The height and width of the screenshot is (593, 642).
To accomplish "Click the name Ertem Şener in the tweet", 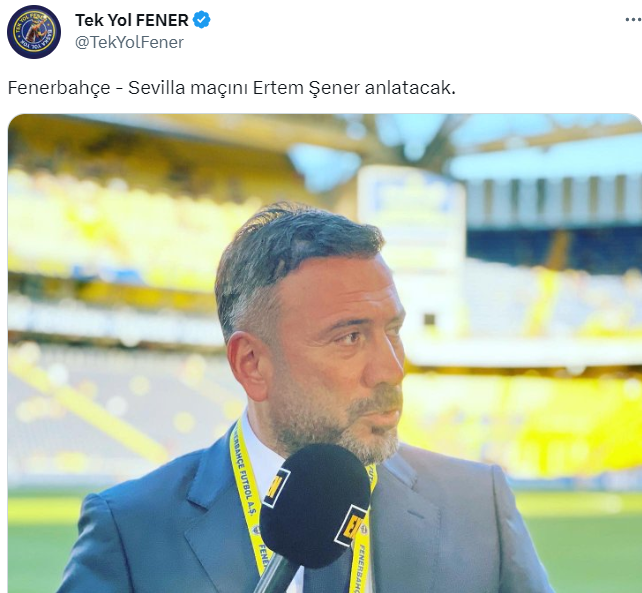I will (x=306, y=88).
